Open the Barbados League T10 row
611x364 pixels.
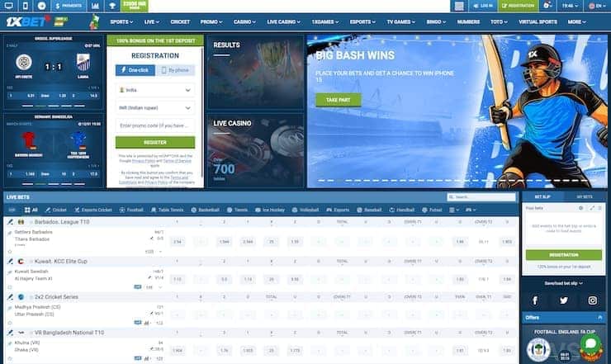point(261,222)
